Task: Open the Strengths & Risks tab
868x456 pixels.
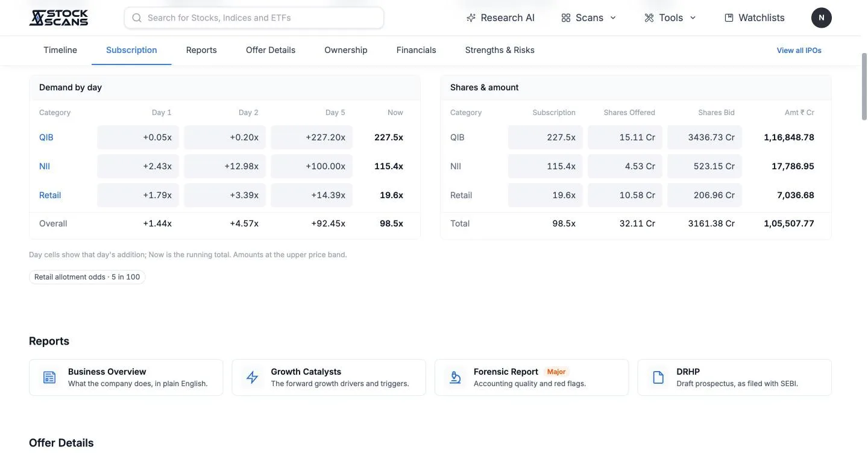Action: (500, 50)
